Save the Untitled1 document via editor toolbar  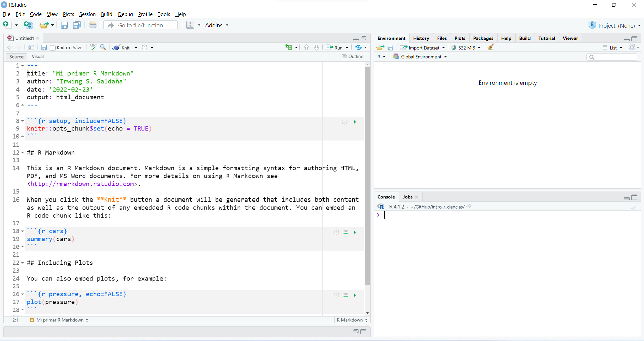tap(44, 48)
